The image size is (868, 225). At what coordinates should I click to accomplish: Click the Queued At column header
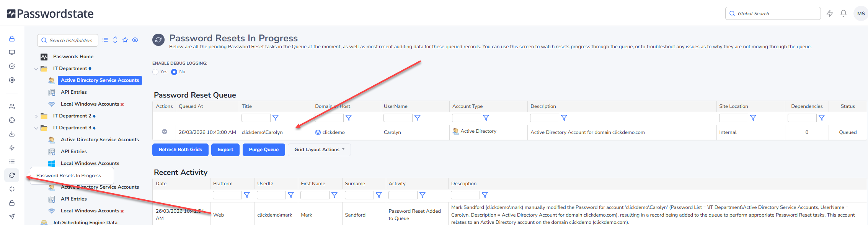pos(191,106)
